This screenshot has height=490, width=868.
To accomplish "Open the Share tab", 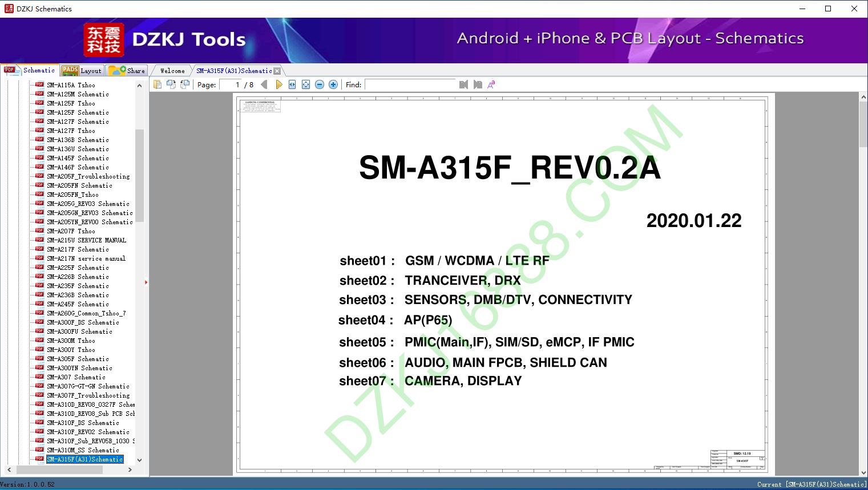I will tap(127, 71).
